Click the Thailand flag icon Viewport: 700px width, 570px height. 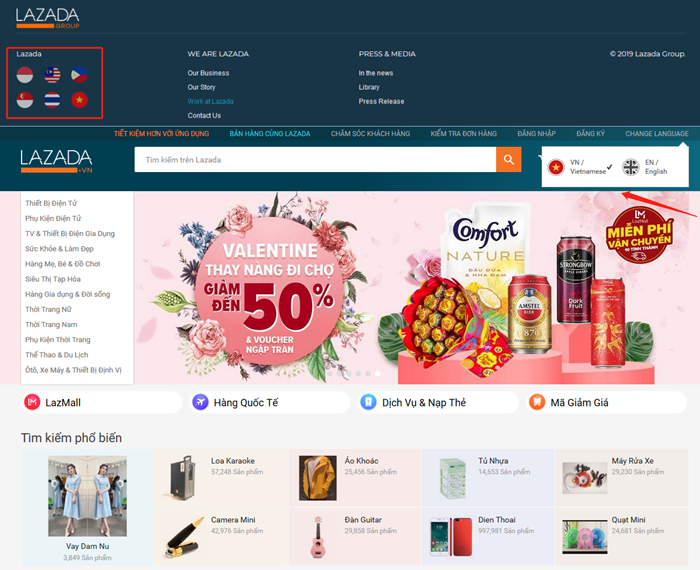click(x=52, y=100)
